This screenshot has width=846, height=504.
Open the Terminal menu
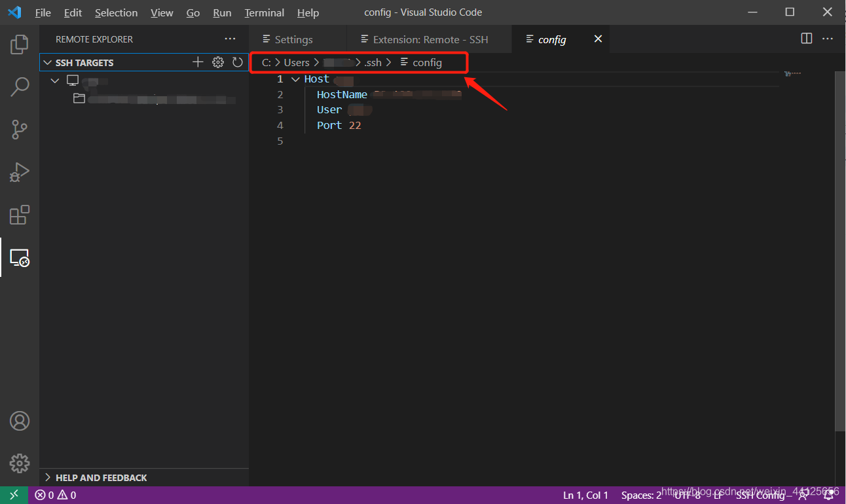264,12
